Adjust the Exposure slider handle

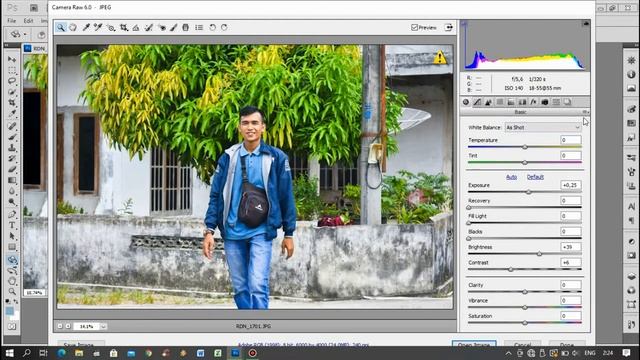(529, 192)
